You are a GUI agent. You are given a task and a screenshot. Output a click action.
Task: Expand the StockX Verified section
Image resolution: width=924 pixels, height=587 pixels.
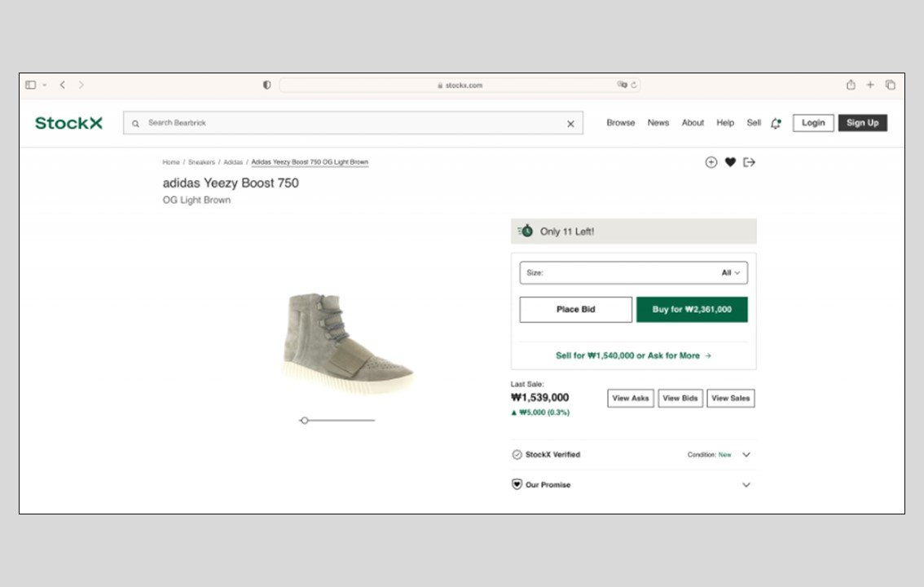746,455
